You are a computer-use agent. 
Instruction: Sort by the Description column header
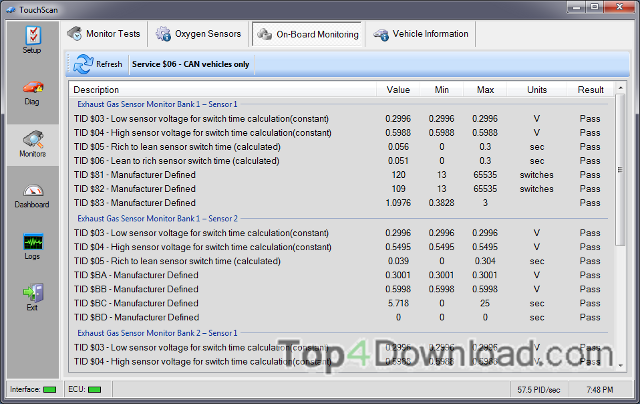click(x=222, y=90)
